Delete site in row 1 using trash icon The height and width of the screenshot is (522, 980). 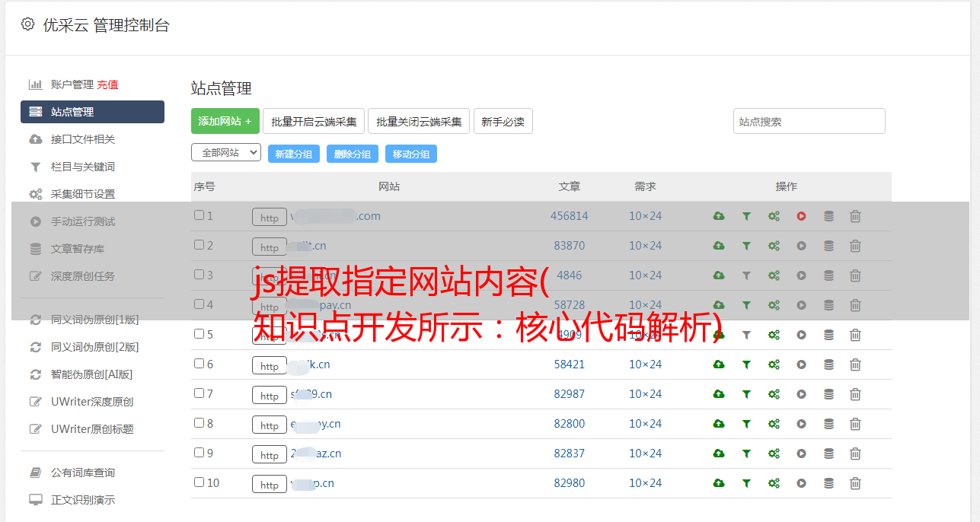click(855, 216)
